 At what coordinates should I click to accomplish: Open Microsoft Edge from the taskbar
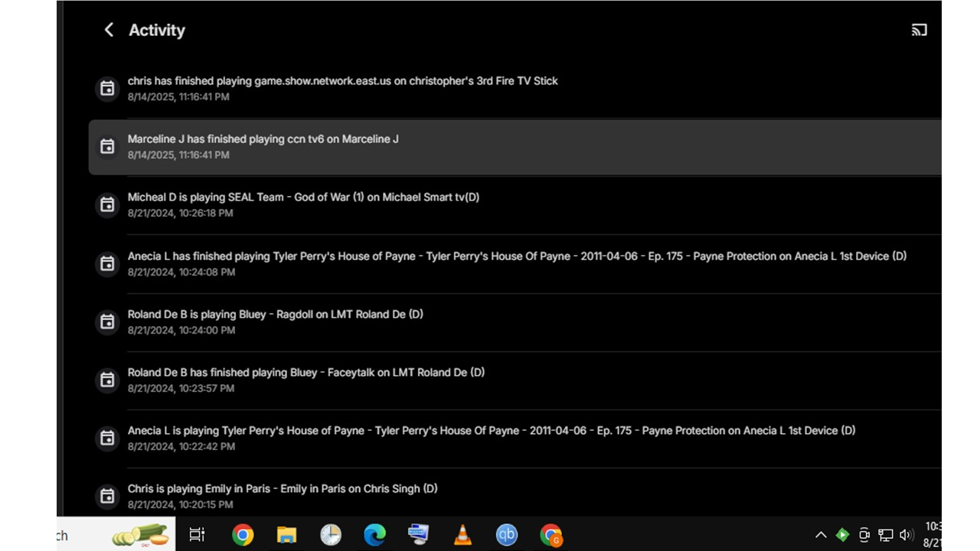(374, 535)
